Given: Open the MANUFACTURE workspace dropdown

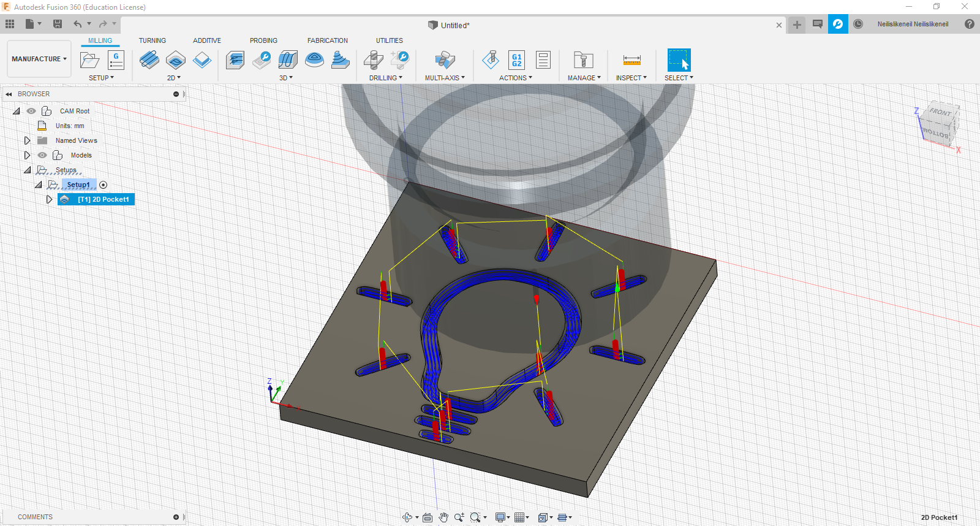Looking at the screenshot, I should (x=39, y=59).
